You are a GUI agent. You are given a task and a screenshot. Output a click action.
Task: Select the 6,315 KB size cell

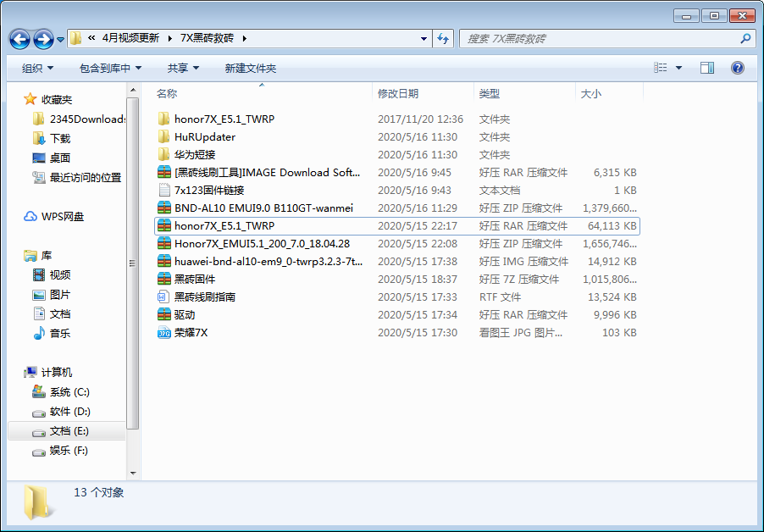click(615, 173)
